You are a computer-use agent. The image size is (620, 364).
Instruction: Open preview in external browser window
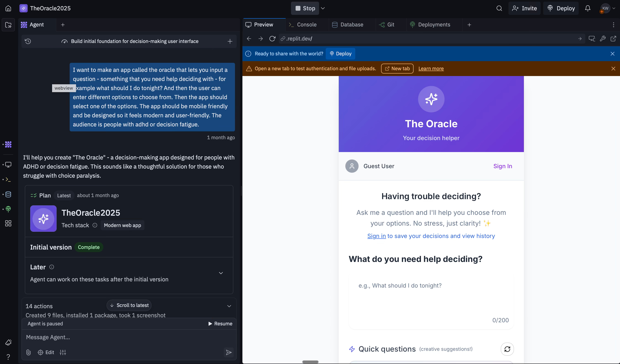click(x=613, y=39)
